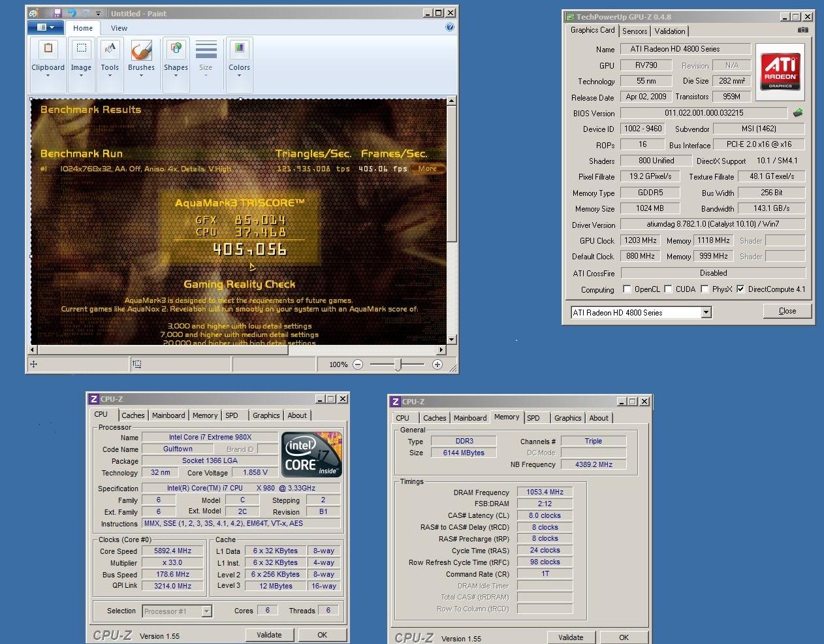Click the More button beside benchmark fps result
The height and width of the screenshot is (644, 824).
point(428,169)
